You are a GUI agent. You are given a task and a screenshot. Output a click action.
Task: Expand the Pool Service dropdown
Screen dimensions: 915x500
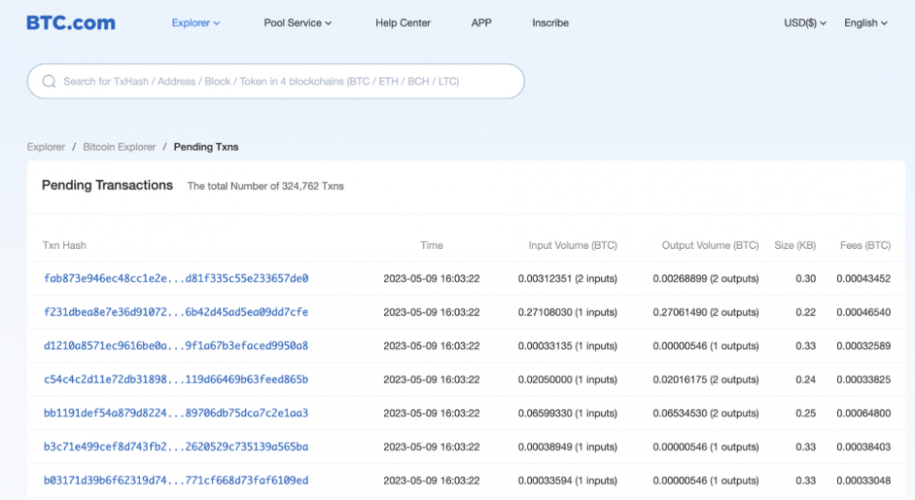pos(297,23)
